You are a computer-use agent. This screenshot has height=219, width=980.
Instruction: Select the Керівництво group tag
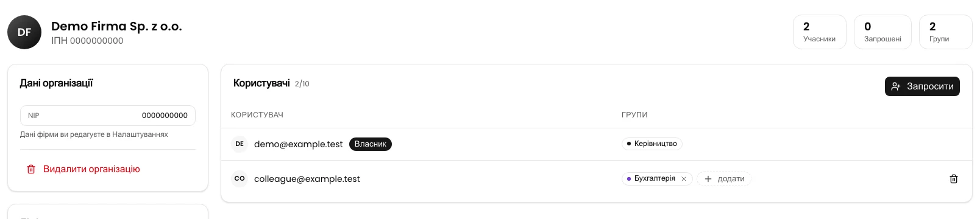pyautogui.click(x=652, y=144)
